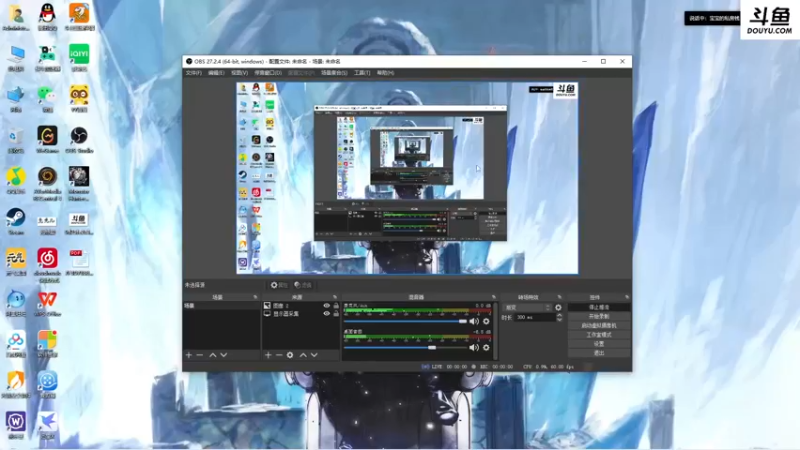Open the File menu

[x=193, y=73]
